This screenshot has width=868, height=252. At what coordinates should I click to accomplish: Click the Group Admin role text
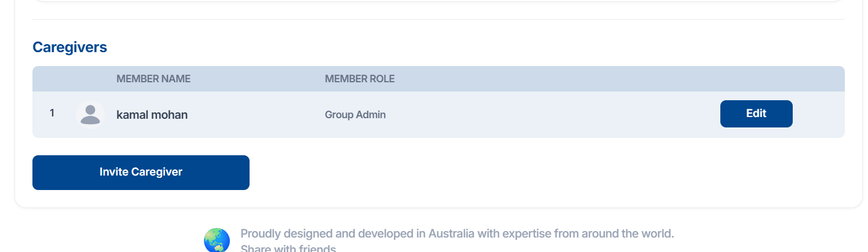point(355,115)
